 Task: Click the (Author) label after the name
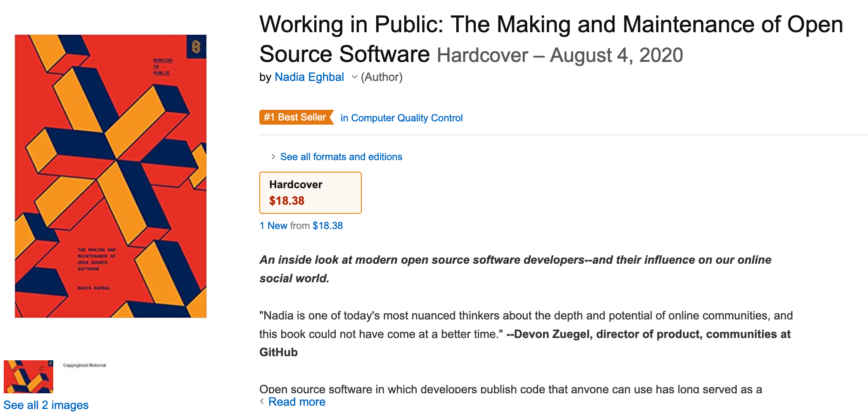(382, 77)
